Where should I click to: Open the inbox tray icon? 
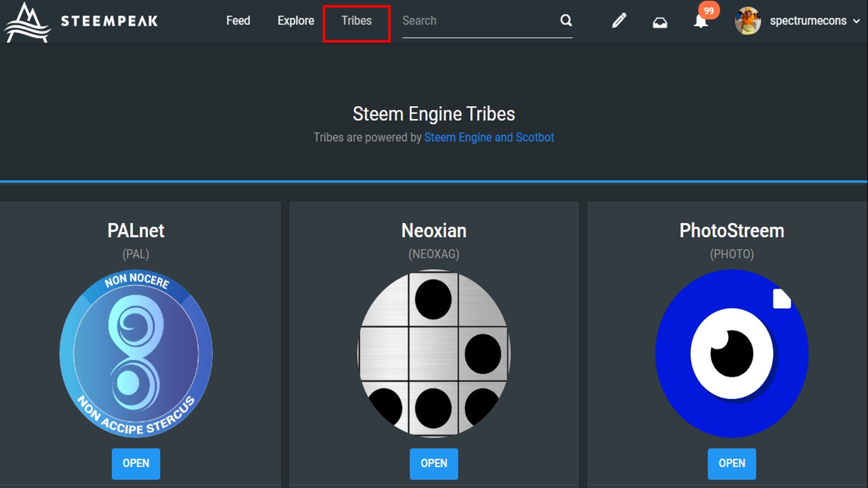point(660,23)
